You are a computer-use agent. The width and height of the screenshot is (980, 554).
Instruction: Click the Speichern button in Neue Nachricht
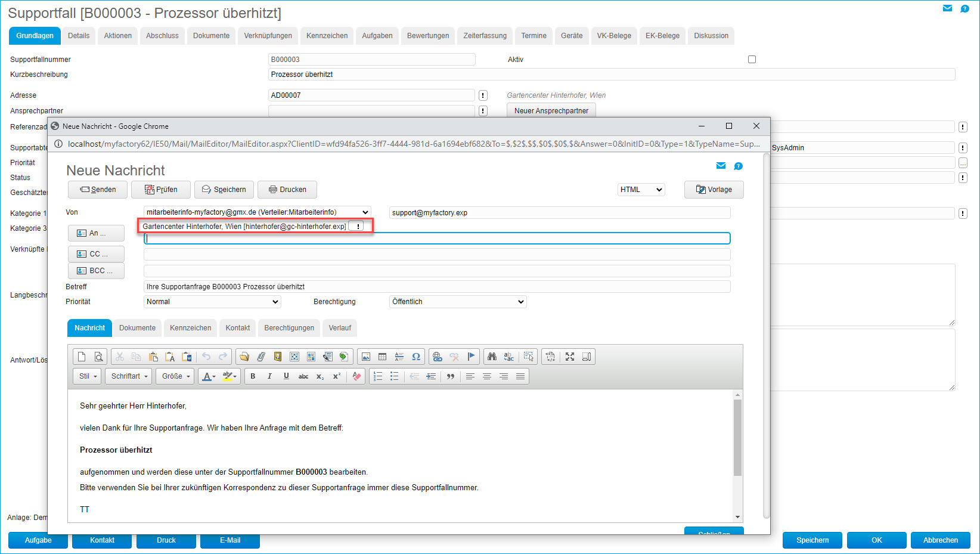coord(224,190)
